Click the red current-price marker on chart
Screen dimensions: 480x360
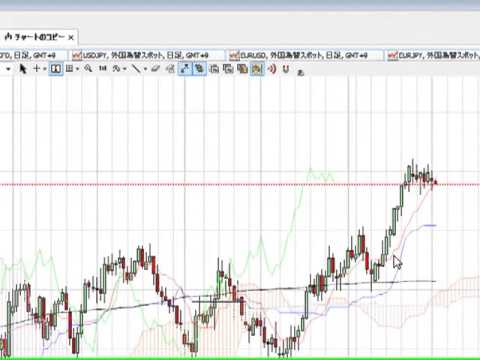435,182
